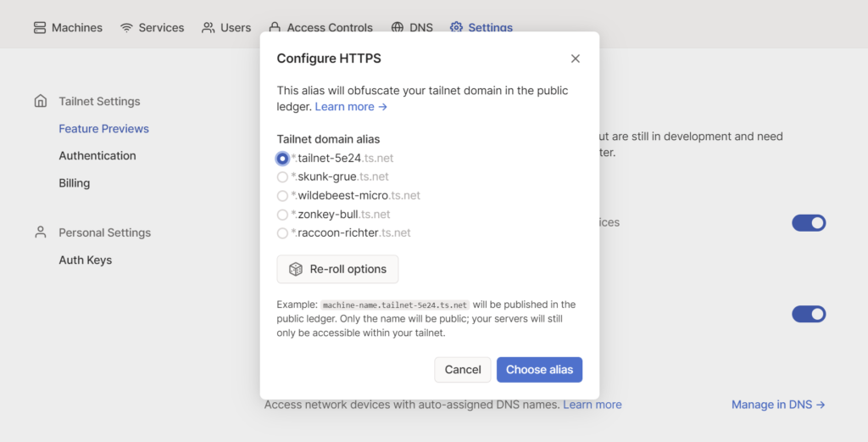This screenshot has width=868, height=442.
Task: Click the Settings gear icon
Action: pos(456,28)
